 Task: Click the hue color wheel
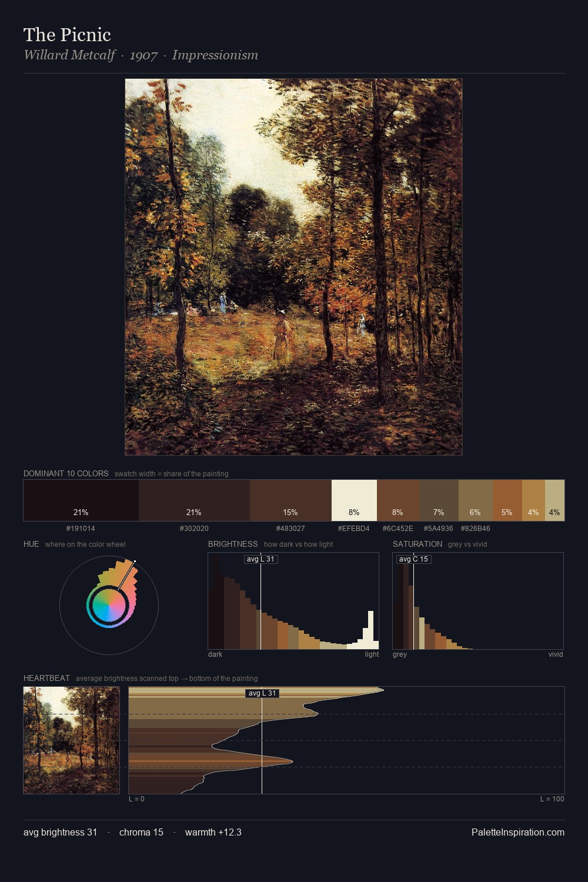coord(109,605)
